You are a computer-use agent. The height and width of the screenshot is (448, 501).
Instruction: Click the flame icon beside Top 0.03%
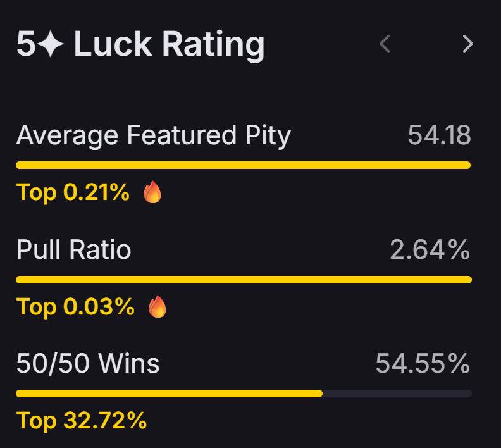click(x=158, y=306)
